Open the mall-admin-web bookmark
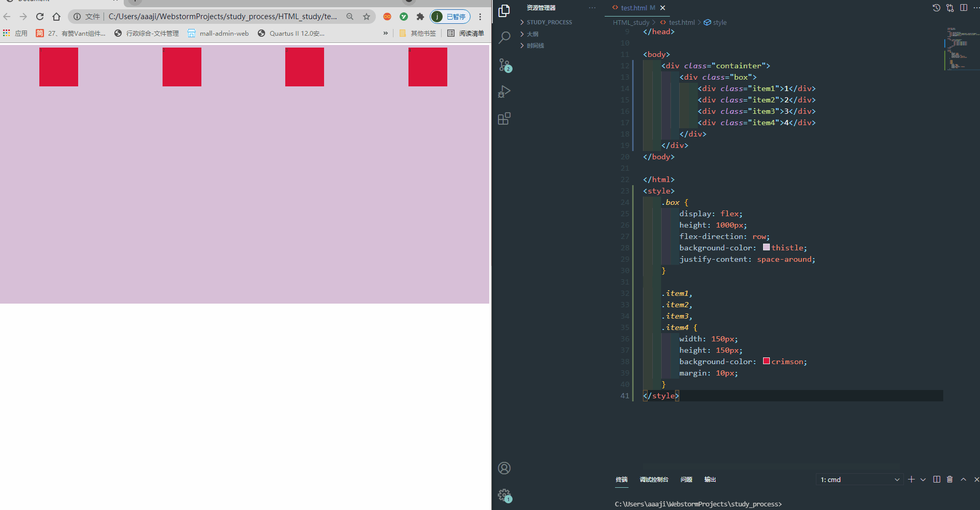The height and width of the screenshot is (510, 980). [x=218, y=33]
